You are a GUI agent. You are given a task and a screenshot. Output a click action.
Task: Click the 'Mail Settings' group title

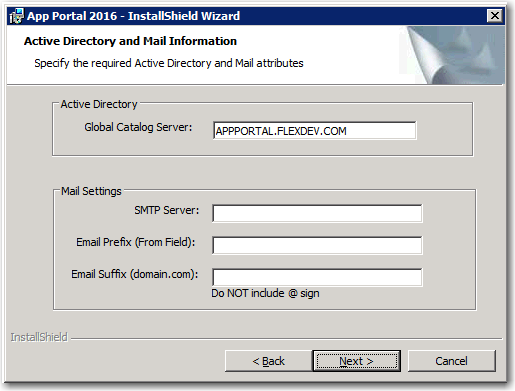pyautogui.click(x=91, y=191)
